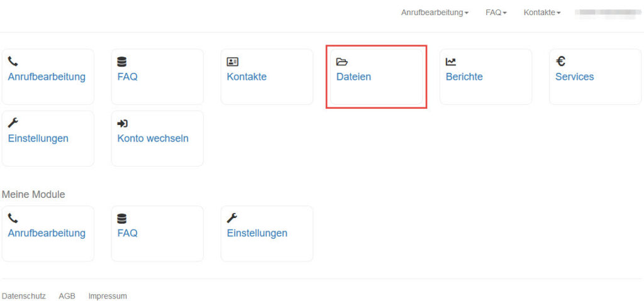Expand the FAQ dropdown in the top navbar

[496, 13]
